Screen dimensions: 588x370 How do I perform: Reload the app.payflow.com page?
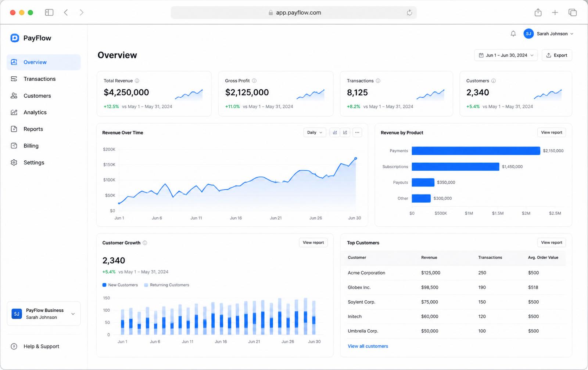(x=409, y=12)
